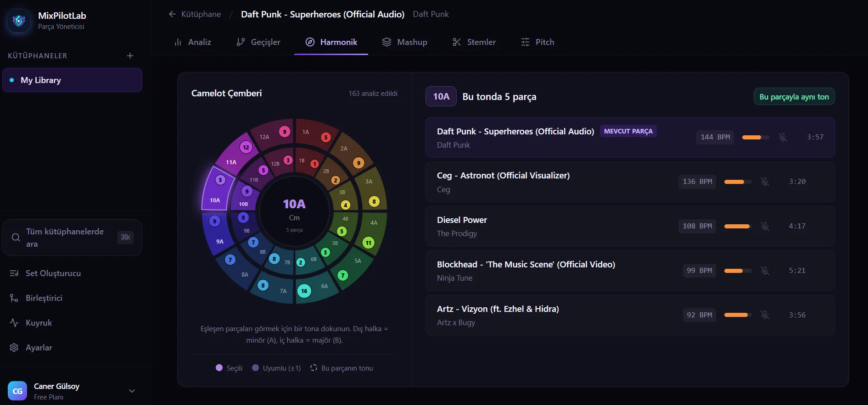
Task: Open the Blockhead - 'The Music Scene' track
Action: [x=630, y=271]
